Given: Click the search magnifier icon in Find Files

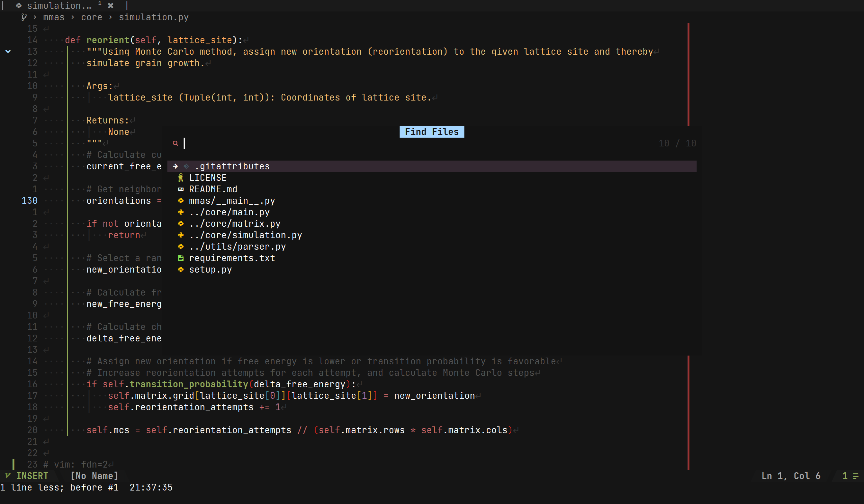Looking at the screenshot, I should click(x=175, y=143).
